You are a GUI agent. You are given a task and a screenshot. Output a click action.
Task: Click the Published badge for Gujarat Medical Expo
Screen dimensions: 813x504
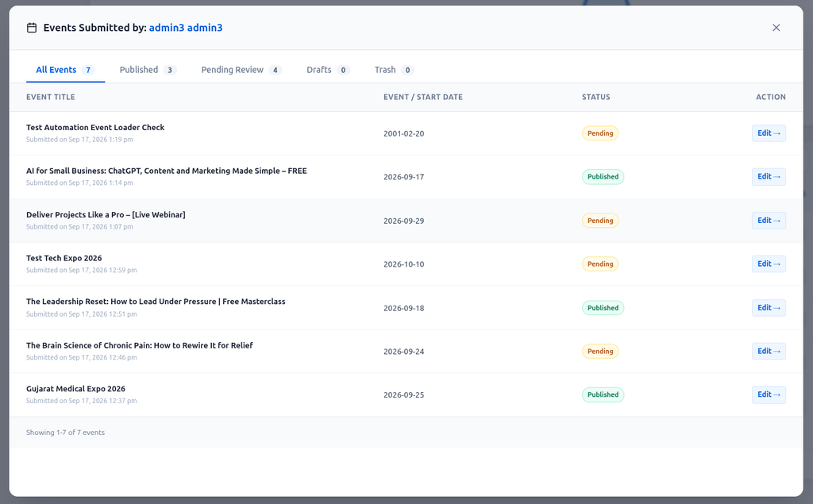click(603, 394)
